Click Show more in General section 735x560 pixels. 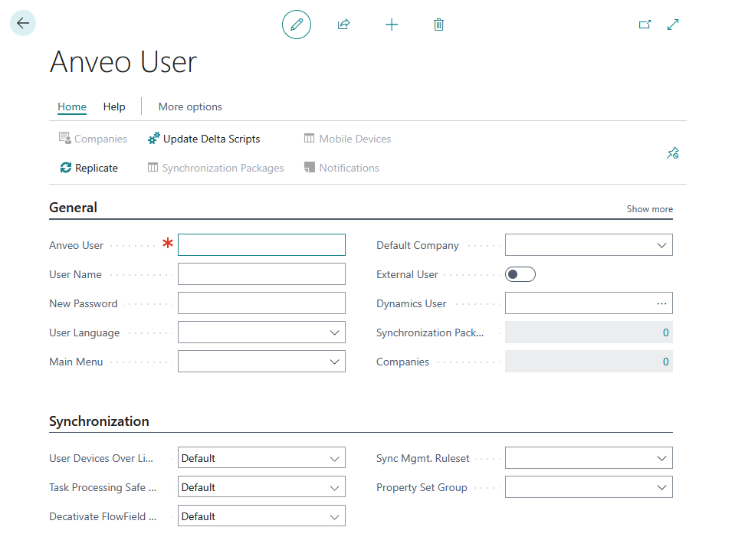650,209
